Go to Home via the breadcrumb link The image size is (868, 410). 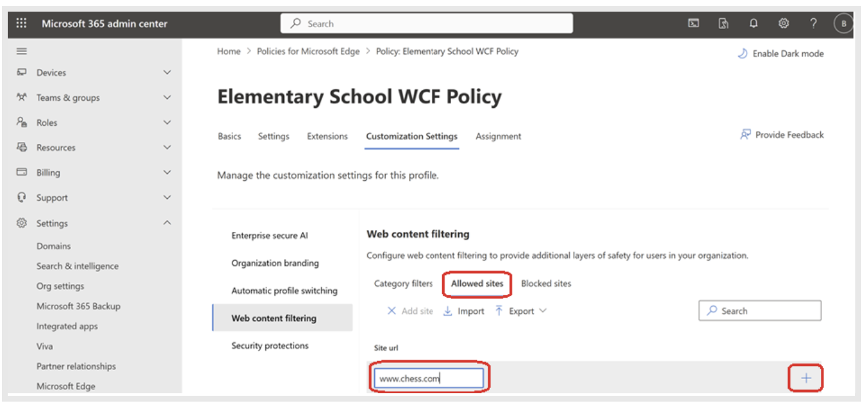(228, 51)
